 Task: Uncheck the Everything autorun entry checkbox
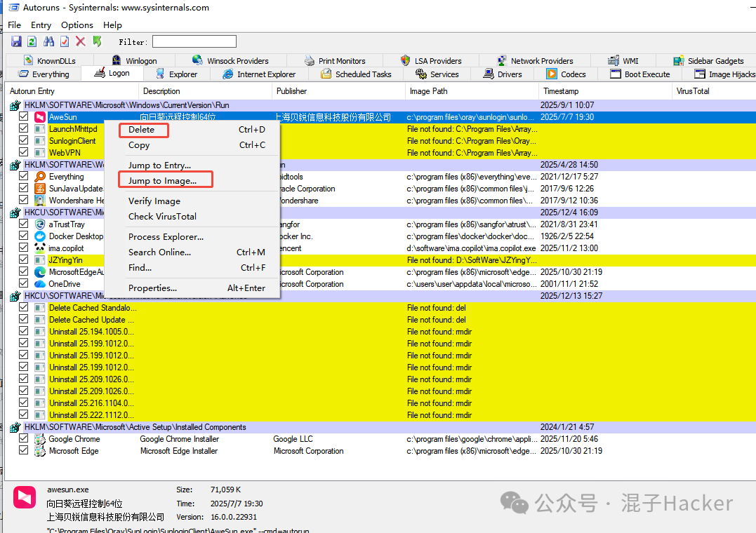(24, 177)
